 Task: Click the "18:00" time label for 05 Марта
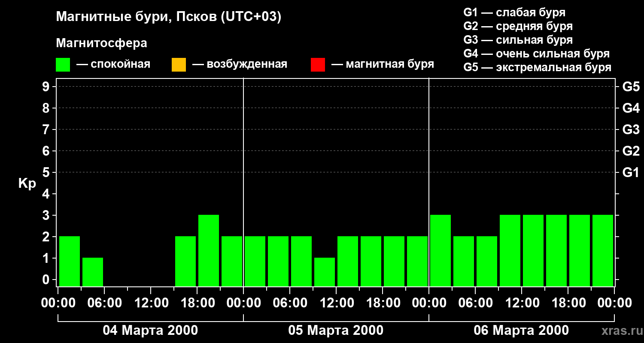[383, 303]
